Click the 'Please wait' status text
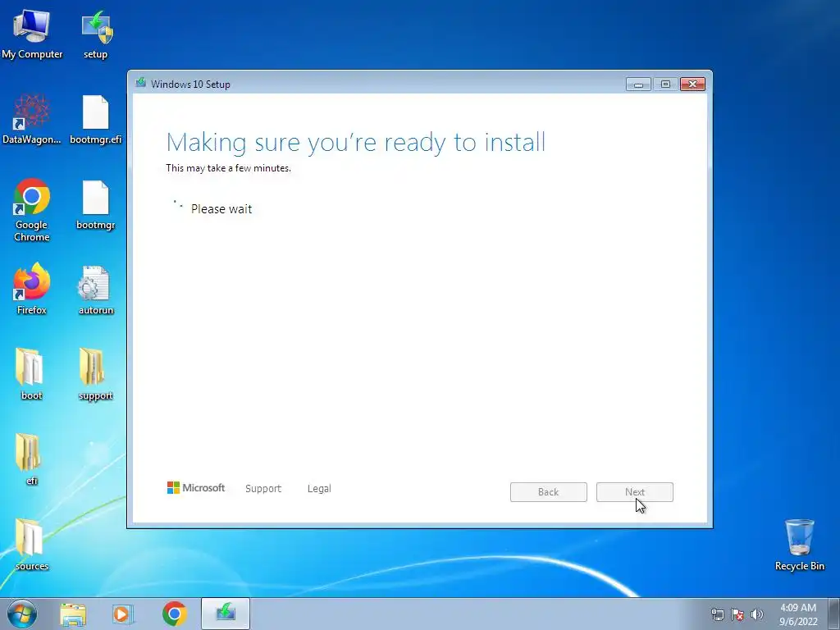Viewport: 840px width, 630px height. [x=221, y=209]
